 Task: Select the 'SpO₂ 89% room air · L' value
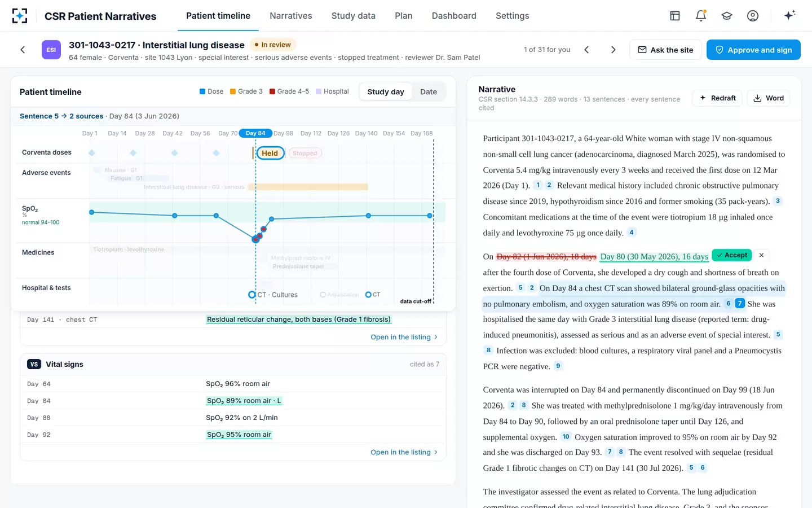pyautogui.click(x=244, y=401)
